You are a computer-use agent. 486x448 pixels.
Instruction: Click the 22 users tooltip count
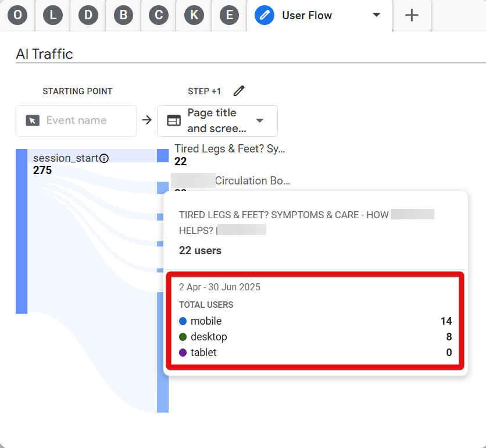click(x=200, y=250)
